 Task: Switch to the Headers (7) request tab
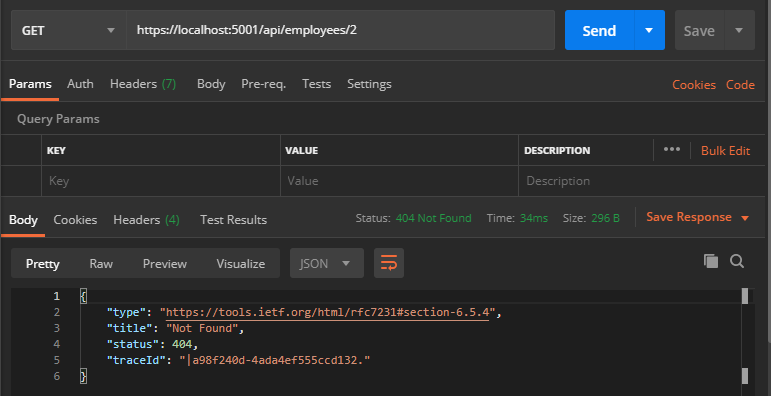(x=143, y=84)
